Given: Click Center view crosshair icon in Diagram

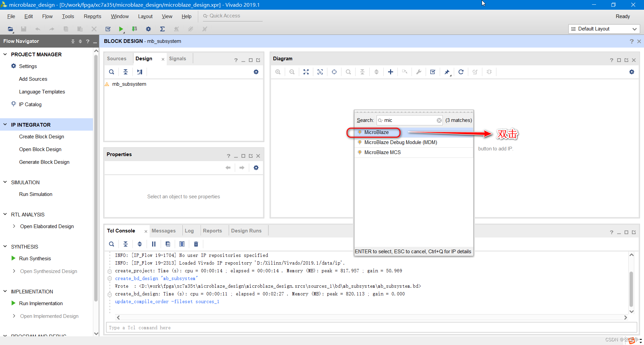Looking at the screenshot, I should [334, 72].
